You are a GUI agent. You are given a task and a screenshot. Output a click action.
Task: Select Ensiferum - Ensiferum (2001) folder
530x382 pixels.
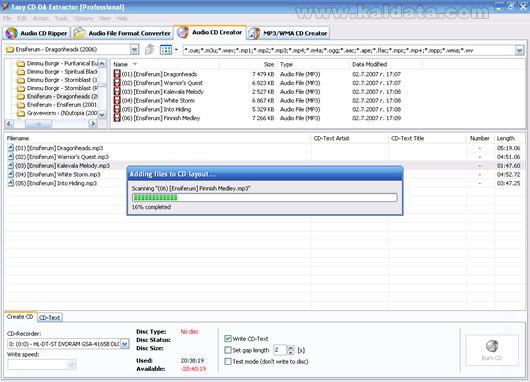(x=57, y=105)
